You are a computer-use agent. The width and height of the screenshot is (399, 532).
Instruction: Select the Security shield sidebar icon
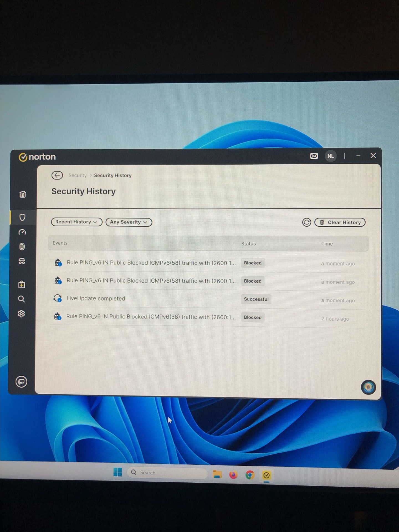click(x=22, y=218)
